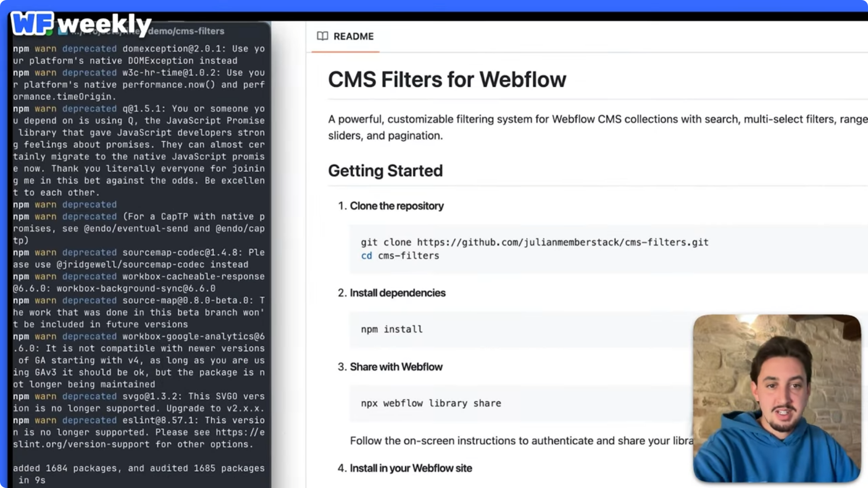Click the 'added 1684 packages' line in terminal
The width and height of the screenshot is (868, 488).
coord(139,474)
